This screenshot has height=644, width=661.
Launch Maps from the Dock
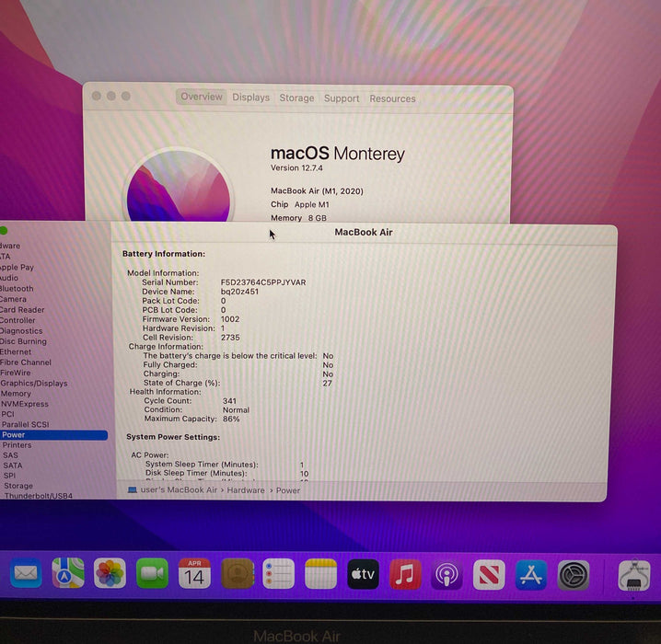[68, 573]
